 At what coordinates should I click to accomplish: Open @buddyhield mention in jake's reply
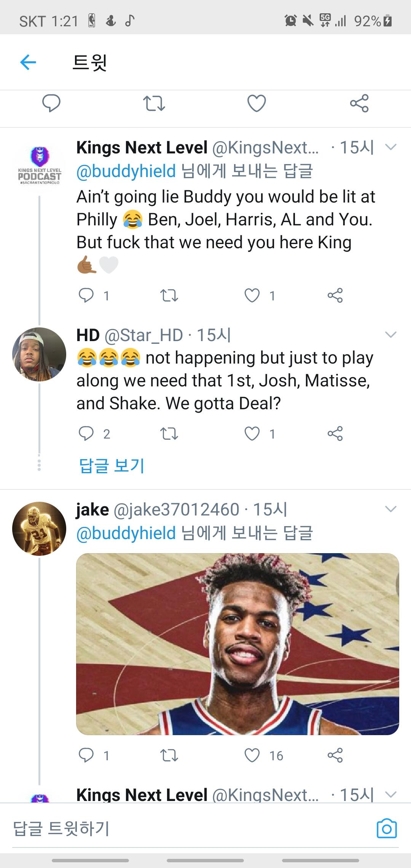point(126,533)
